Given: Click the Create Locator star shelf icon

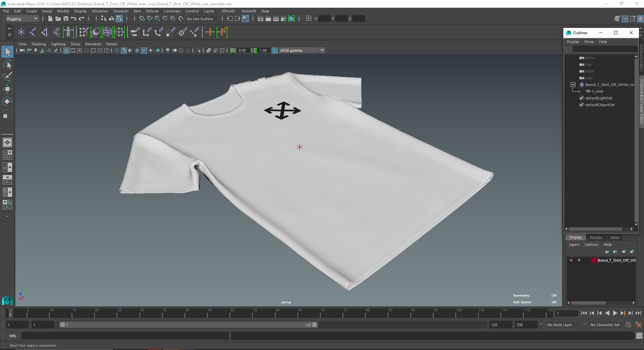Looking at the screenshot, I should [x=21, y=32].
